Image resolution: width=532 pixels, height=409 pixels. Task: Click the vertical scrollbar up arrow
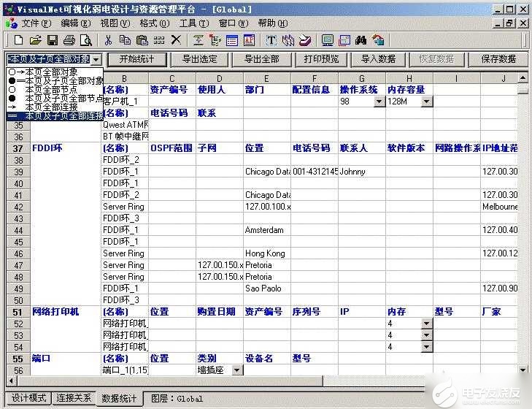point(523,78)
